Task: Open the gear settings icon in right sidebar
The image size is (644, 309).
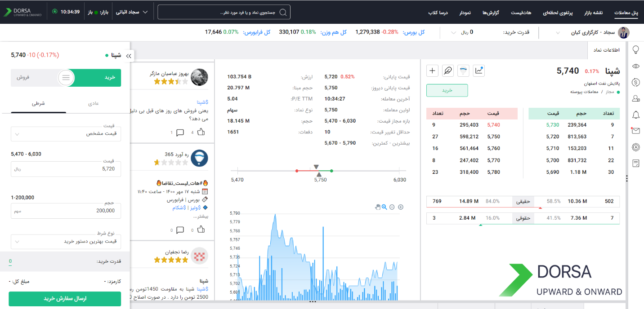Action: click(x=636, y=147)
